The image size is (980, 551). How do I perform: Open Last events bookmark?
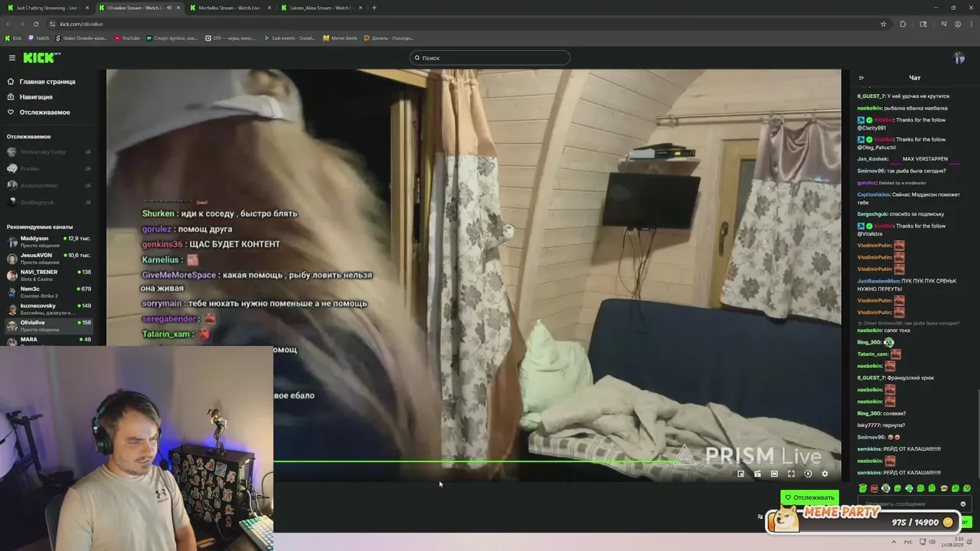289,37
